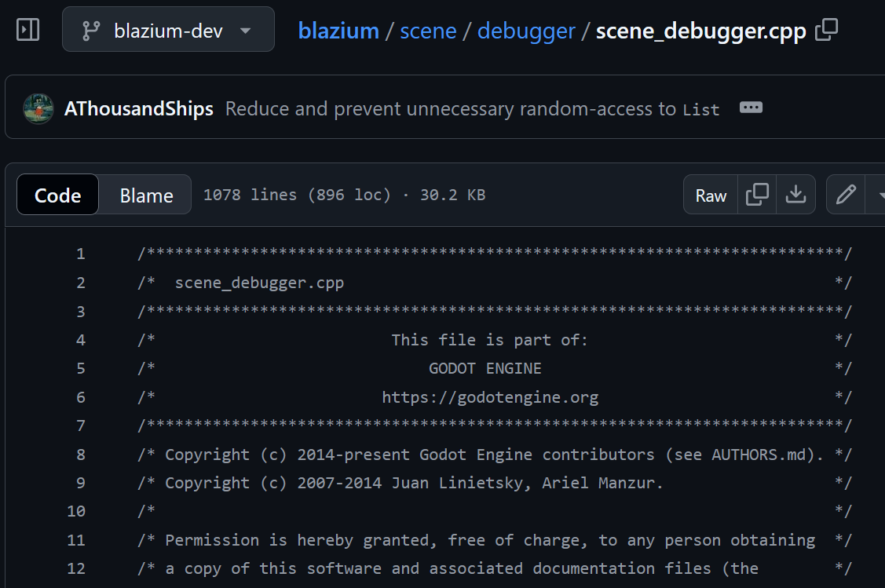Open Raw file view

pos(711,195)
